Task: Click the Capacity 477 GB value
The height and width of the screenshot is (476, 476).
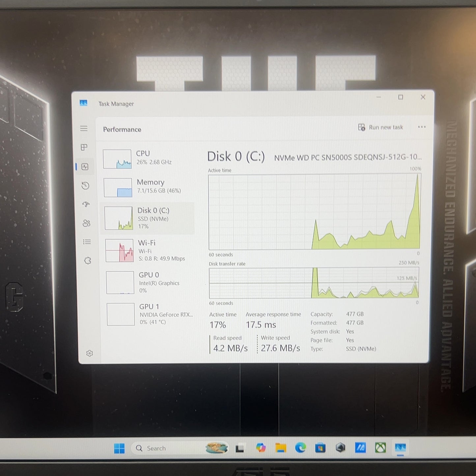Action: click(x=355, y=314)
